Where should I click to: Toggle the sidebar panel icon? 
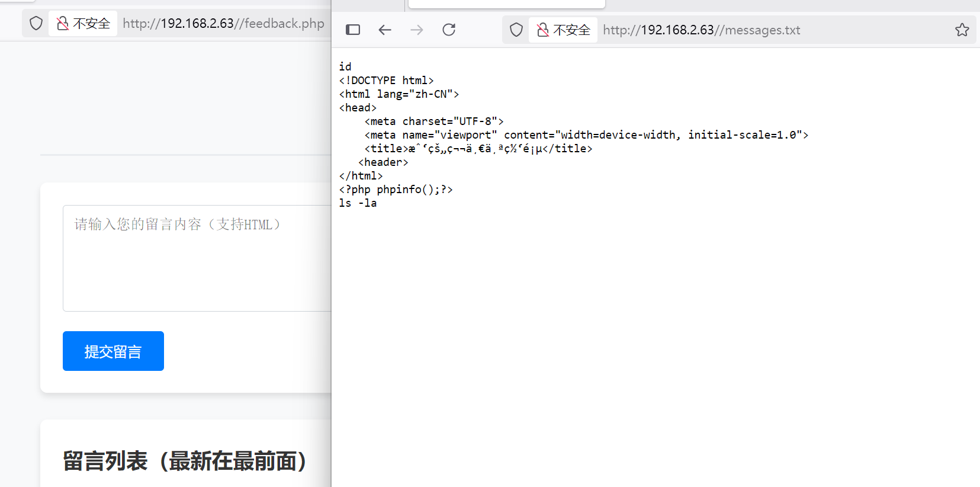(353, 30)
